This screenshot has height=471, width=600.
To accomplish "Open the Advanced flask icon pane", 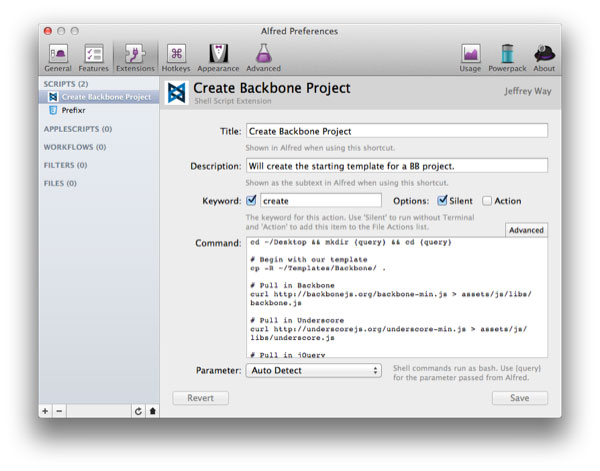I will click(263, 58).
